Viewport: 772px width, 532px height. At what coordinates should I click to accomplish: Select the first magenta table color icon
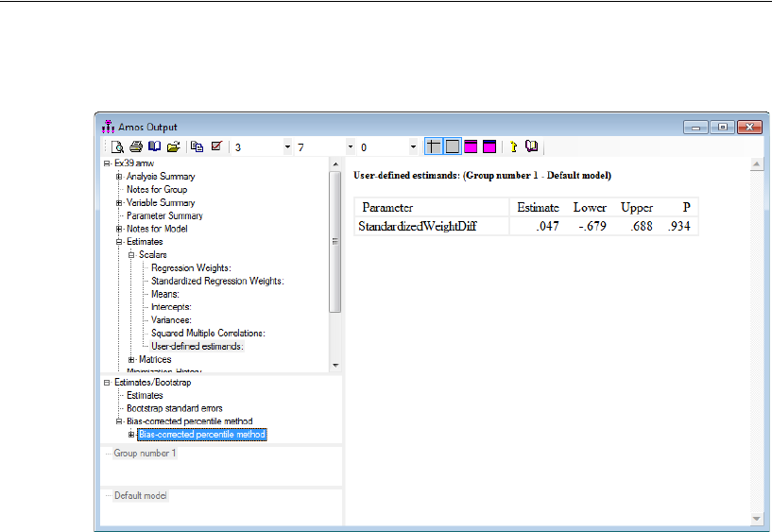471,146
